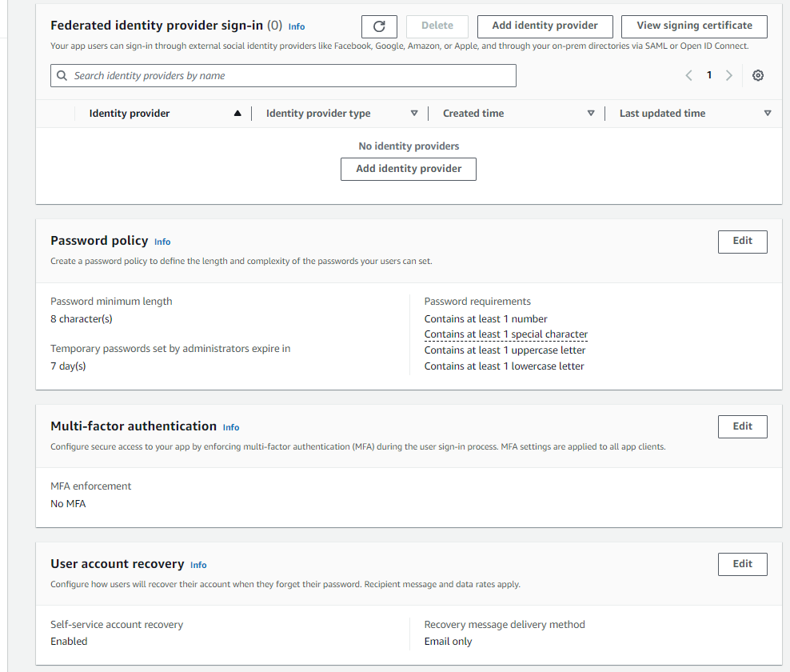
Task: Click the search magnifier icon
Action: [62, 76]
